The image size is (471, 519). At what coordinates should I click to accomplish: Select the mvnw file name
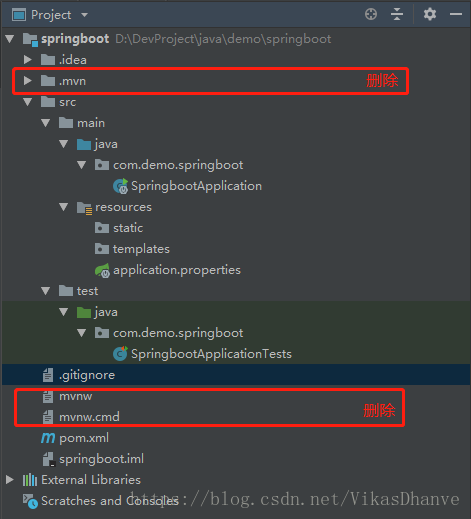[76, 396]
